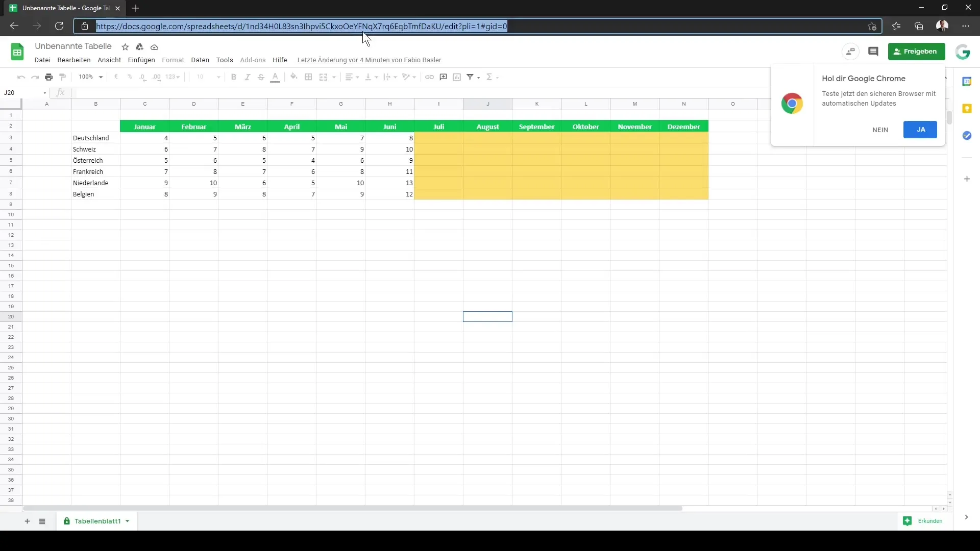
Task: Open the Bearbeiten menu
Action: [74, 60]
